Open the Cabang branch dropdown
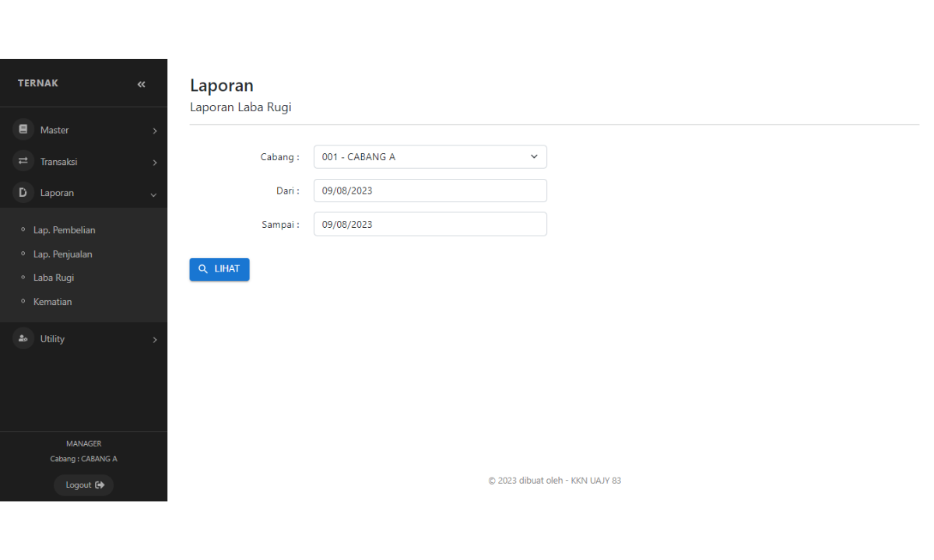 tap(430, 157)
